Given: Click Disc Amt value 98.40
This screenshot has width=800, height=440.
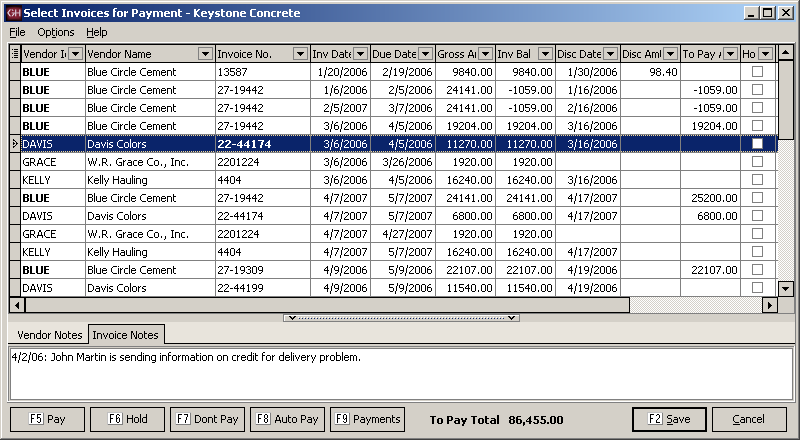Looking at the screenshot, I should pyautogui.click(x=650, y=72).
